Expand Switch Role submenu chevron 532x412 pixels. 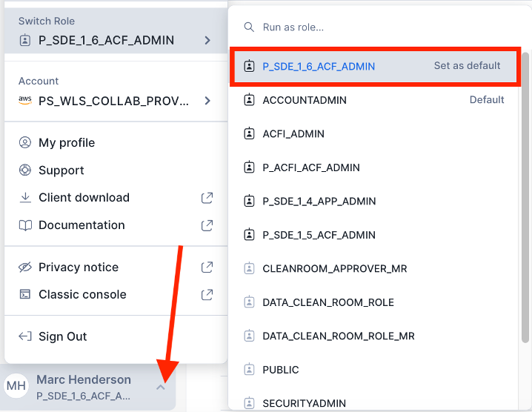coord(207,41)
